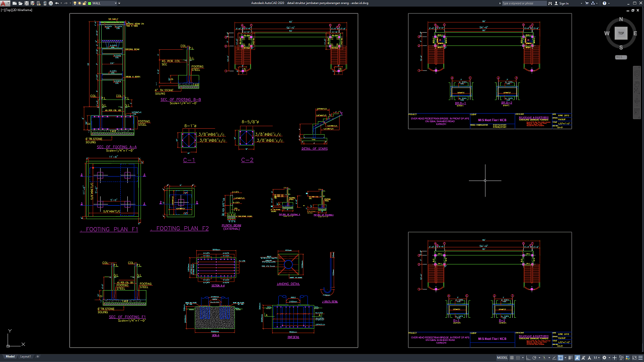The image size is (644, 362).
Task: Click the TOP face of the ViewCube
Action: (621, 33)
